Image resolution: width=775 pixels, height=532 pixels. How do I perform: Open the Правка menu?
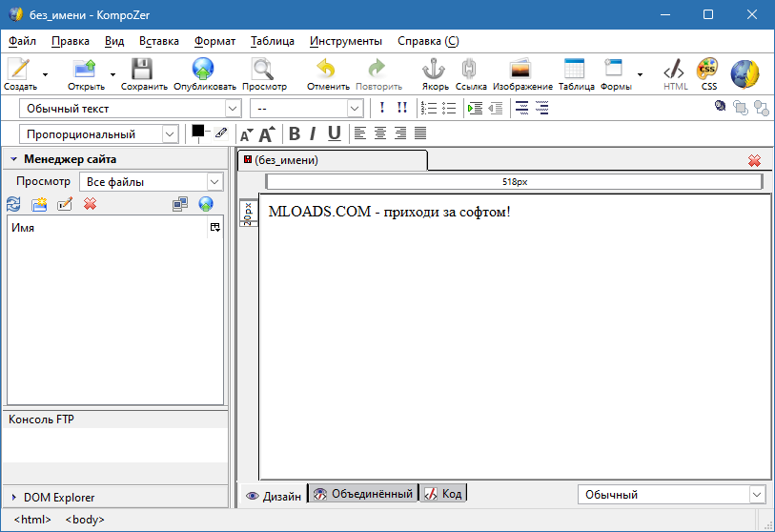(x=71, y=41)
